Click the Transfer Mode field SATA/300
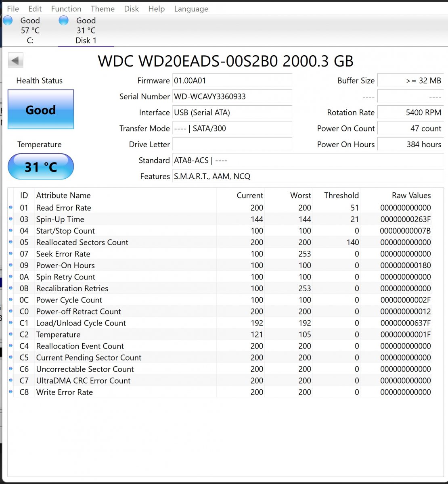Image resolution: width=448 pixels, height=484 pixels. [232, 128]
